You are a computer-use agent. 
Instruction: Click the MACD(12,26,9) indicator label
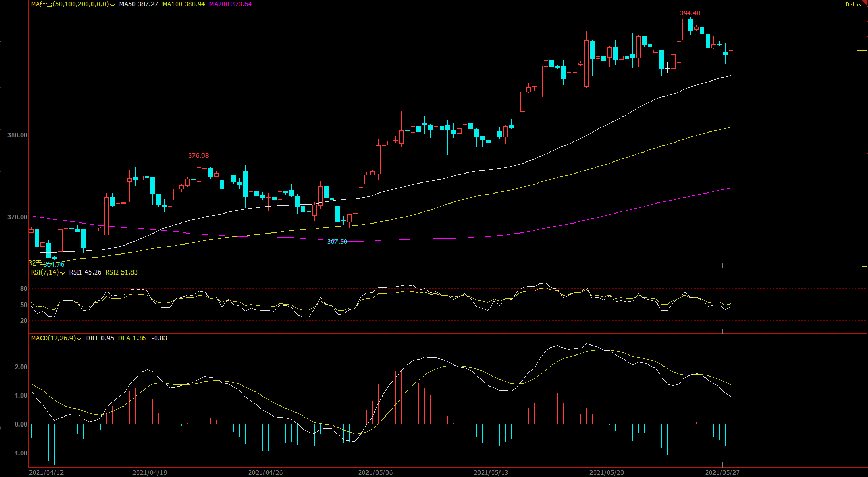(x=53, y=338)
